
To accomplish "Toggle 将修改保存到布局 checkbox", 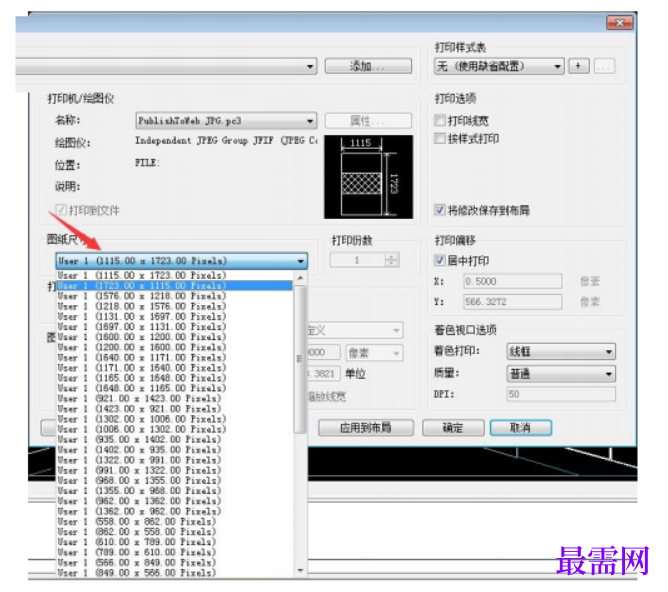I will 440,210.
